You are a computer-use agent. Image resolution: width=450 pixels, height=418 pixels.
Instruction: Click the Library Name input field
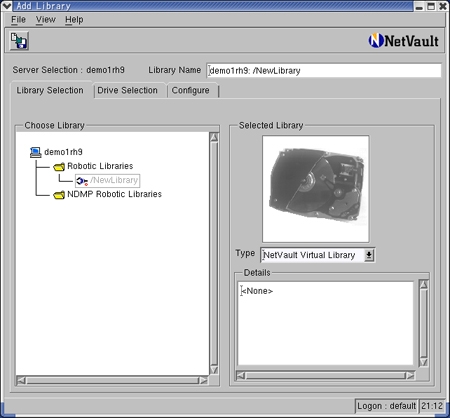pyautogui.click(x=324, y=70)
